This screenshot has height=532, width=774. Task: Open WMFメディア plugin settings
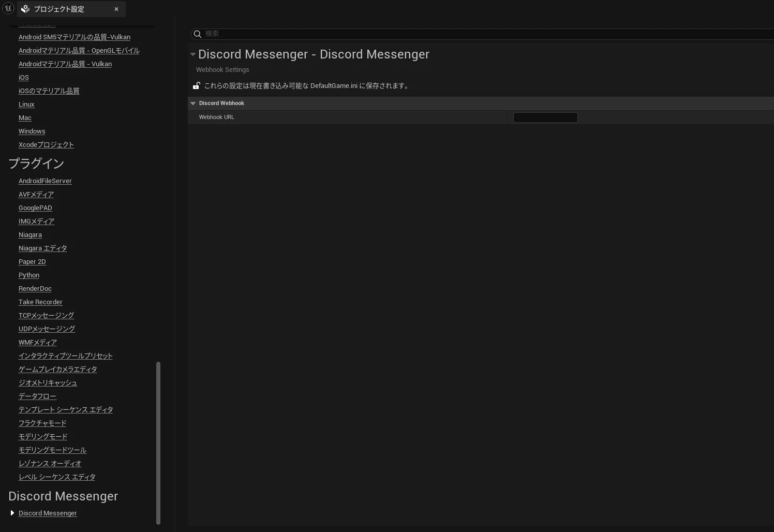[x=38, y=343]
